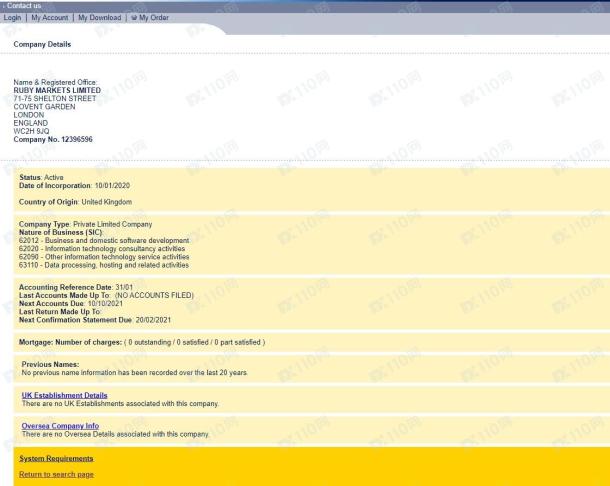The width and height of the screenshot is (610, 486).
Task: Click Company No. 12396596 text
Action: [x=53, y=139]
